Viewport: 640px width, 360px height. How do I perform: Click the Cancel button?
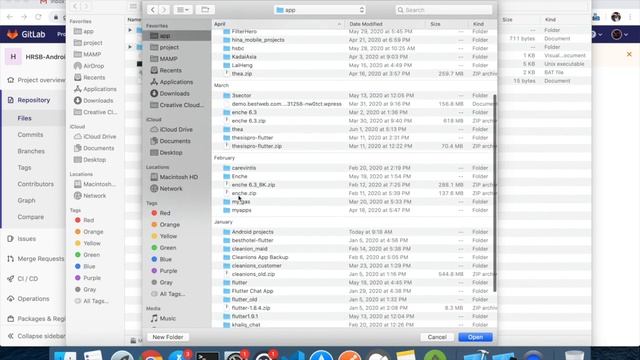point(437,337)
